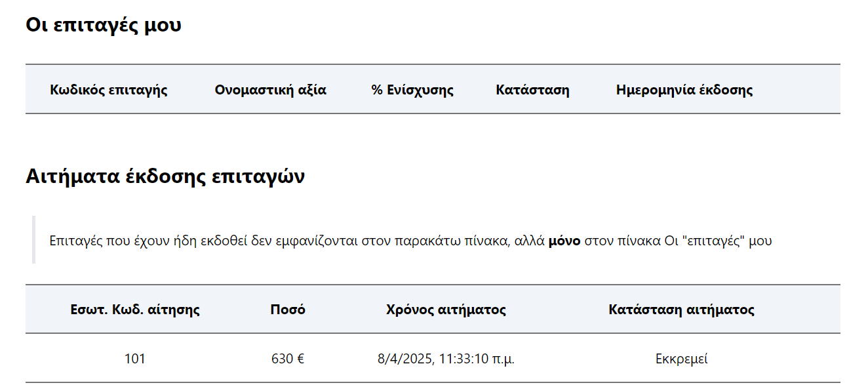Click the 'Ποσό' column header
The height and width of the screenshot is (385, 868).
pyautogui.click(x=288, y=310)
